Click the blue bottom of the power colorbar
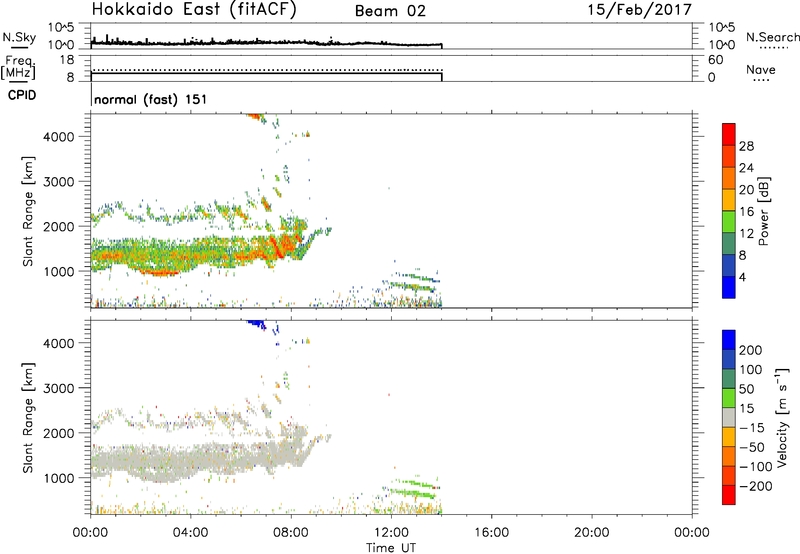 click(729, 287)
